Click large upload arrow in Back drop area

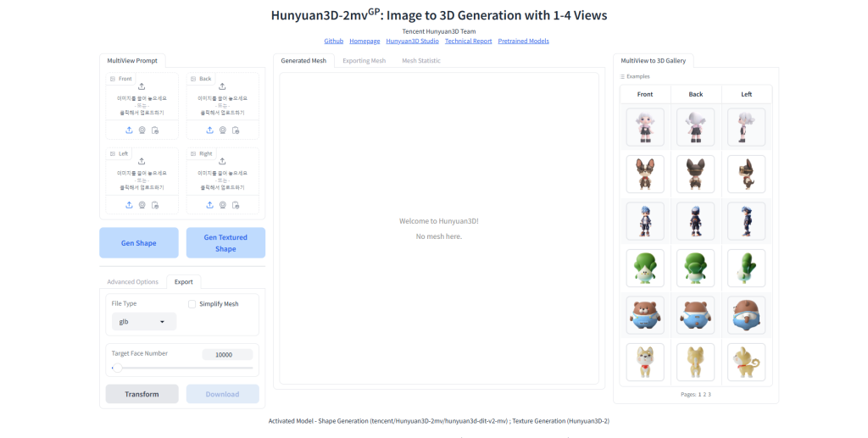coord(222,86)
